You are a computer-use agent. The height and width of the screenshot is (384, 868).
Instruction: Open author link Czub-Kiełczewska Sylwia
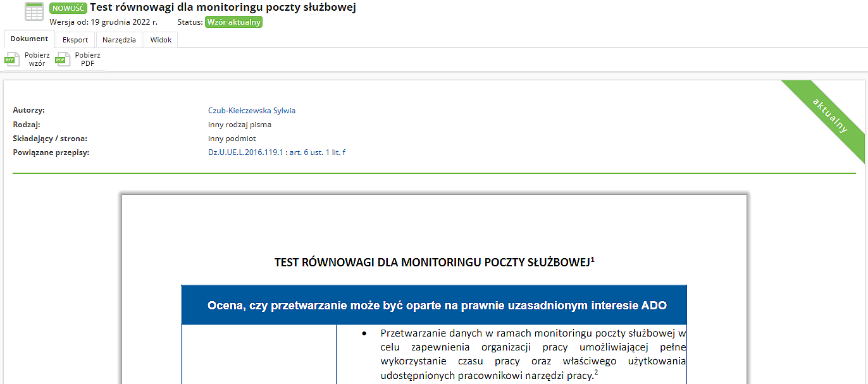click(x=251, y=111)
